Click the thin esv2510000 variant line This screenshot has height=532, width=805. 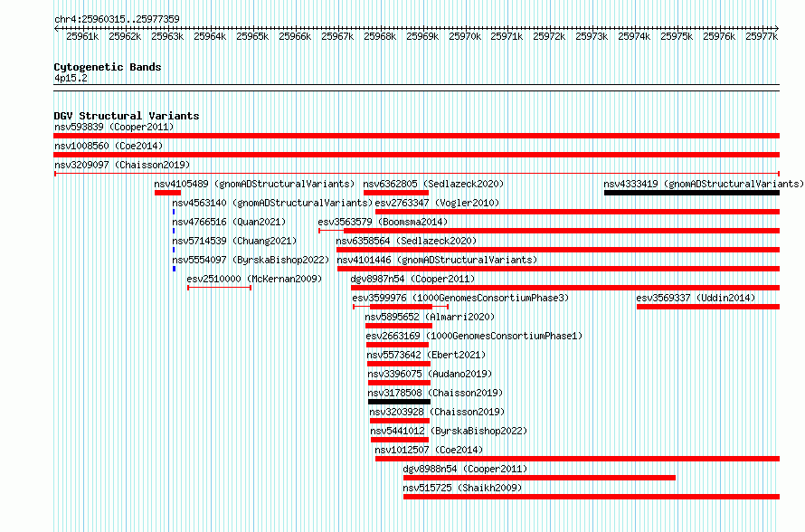219,288
